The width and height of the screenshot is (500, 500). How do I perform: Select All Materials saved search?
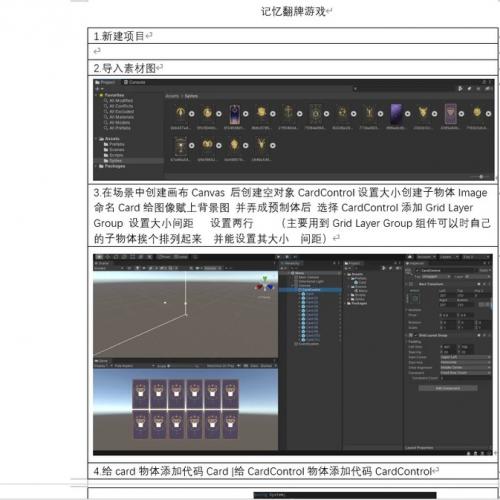pyautogui.click(x=118, y=117)
